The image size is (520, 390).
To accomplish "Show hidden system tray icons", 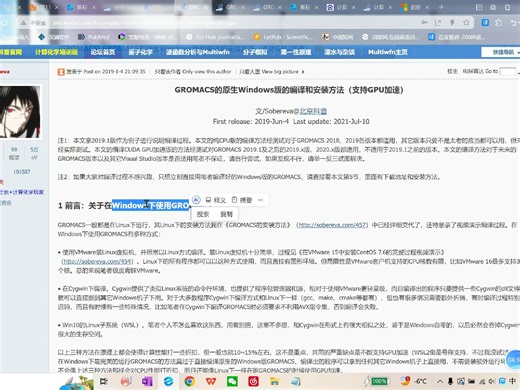I will click(440, 381).
